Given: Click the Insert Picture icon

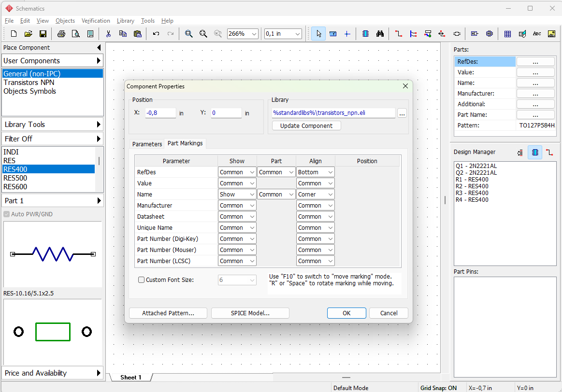Looking at the screenshot, I should click(551, 34).
